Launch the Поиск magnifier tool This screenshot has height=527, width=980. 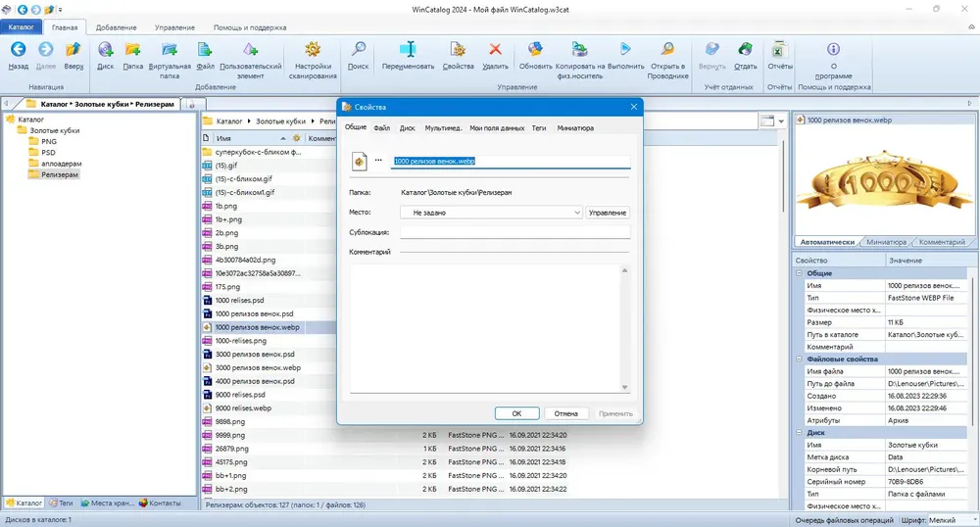tap(358, 49)
